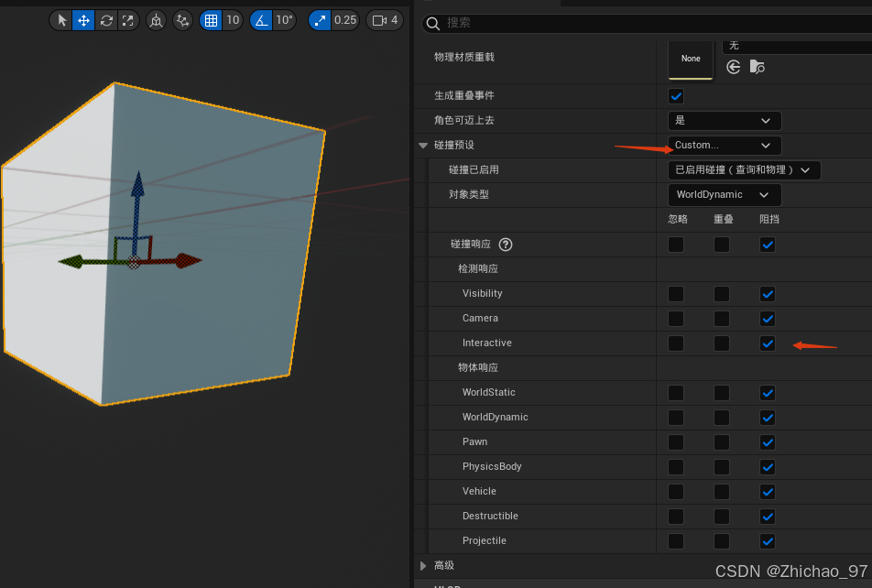Click the 物理材质重载 property label
This screenshot has width=872, height=588.
coord(464,57)
